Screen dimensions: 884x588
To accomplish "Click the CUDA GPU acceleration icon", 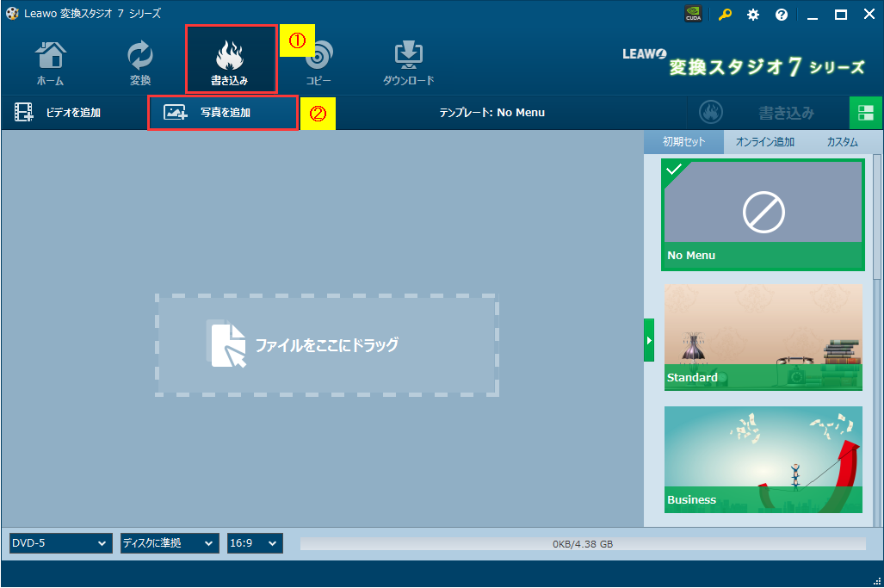I will pos(693,14).
